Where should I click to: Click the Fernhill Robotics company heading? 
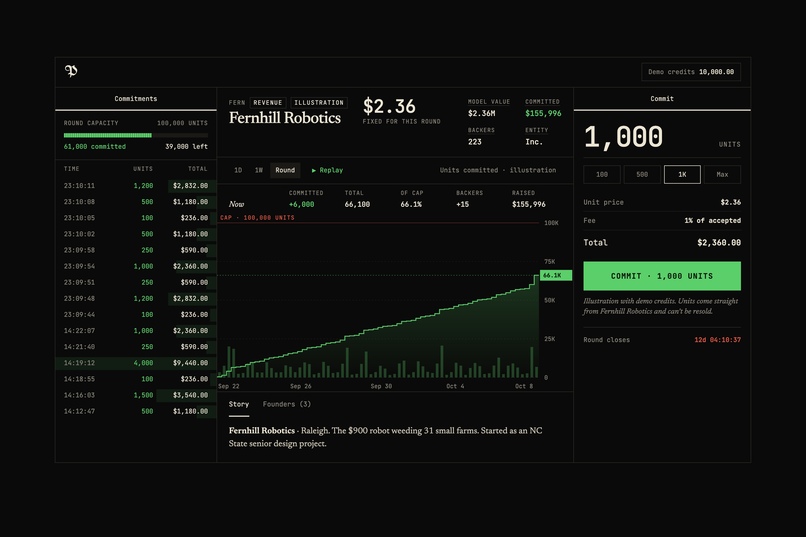click(285, 118)
